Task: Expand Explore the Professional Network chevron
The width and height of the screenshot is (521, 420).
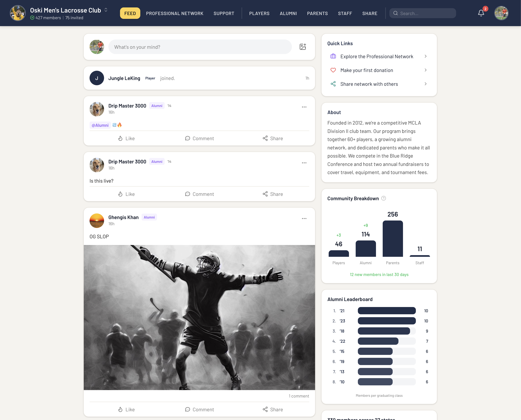Action: (x=425, y=56)
